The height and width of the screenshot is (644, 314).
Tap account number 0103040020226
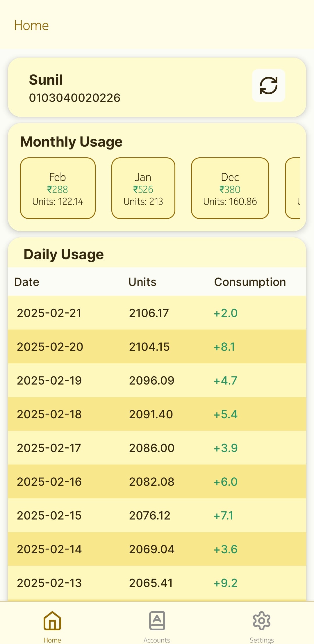click(x=75, y=98)
